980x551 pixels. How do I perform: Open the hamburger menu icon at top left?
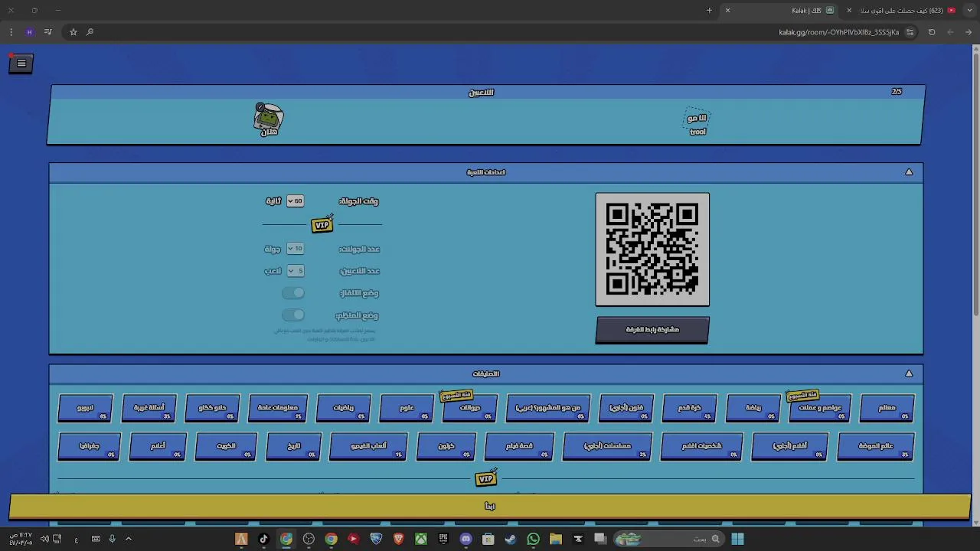pos(21,64)
